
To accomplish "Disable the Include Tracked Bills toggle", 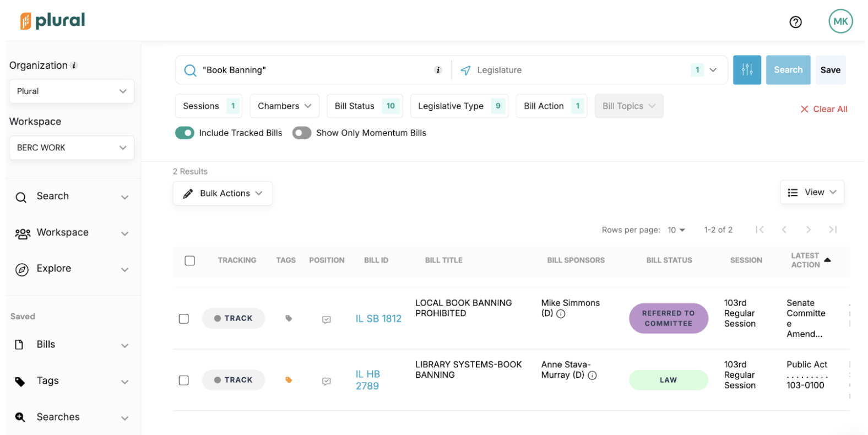I will pyautogui.click(x=185, y=133).
